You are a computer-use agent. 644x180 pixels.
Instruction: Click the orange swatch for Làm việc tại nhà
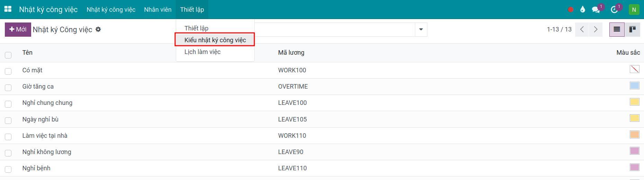pyautogui.click(x=635, y=134)
